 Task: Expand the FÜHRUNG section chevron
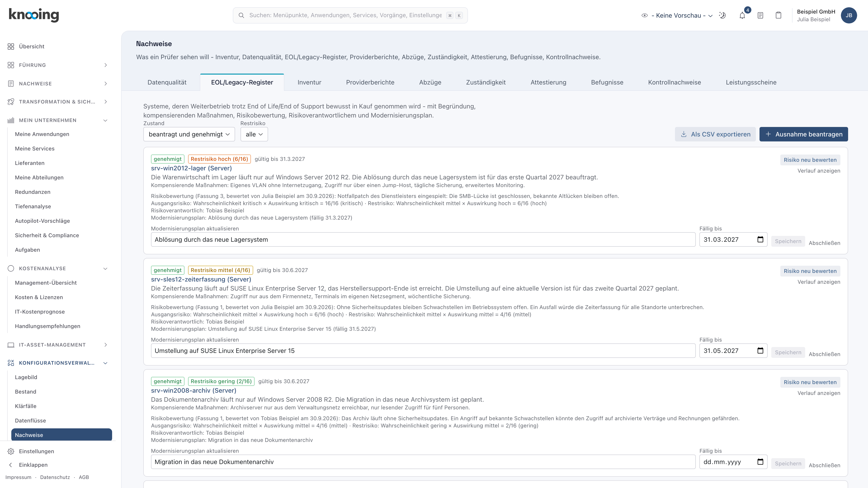(x=106, y=65)
